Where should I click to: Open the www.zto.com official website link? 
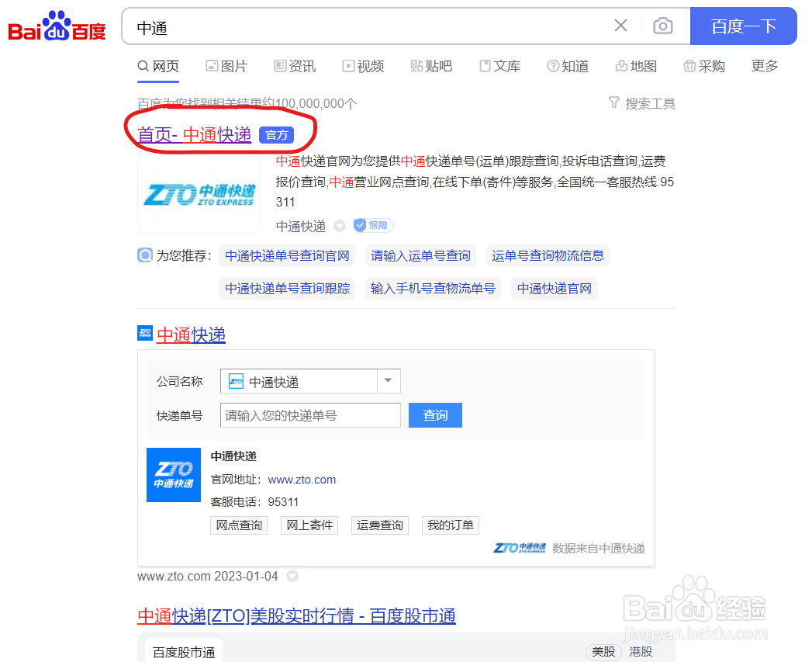pyautogui.click(x=302, y=480)
